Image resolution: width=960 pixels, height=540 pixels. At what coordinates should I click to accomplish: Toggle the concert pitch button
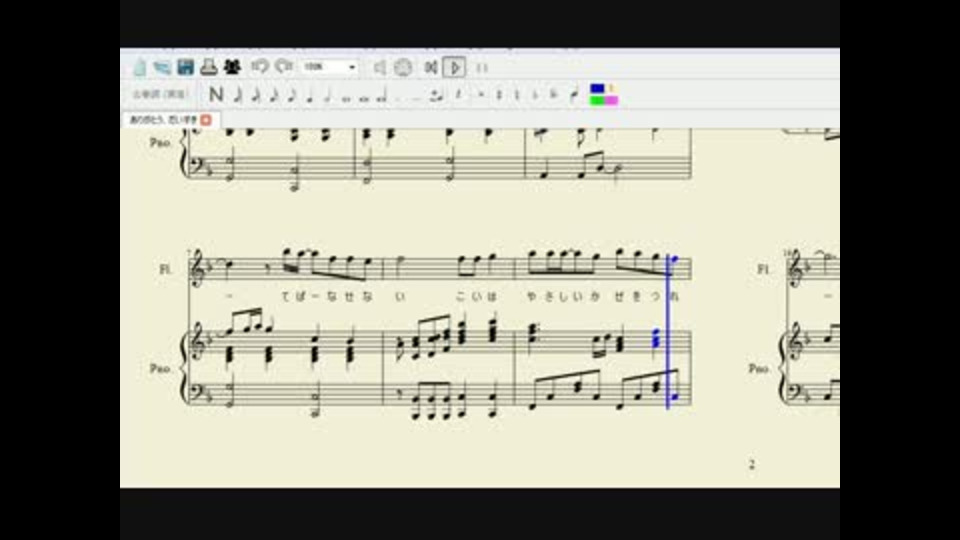160,94
